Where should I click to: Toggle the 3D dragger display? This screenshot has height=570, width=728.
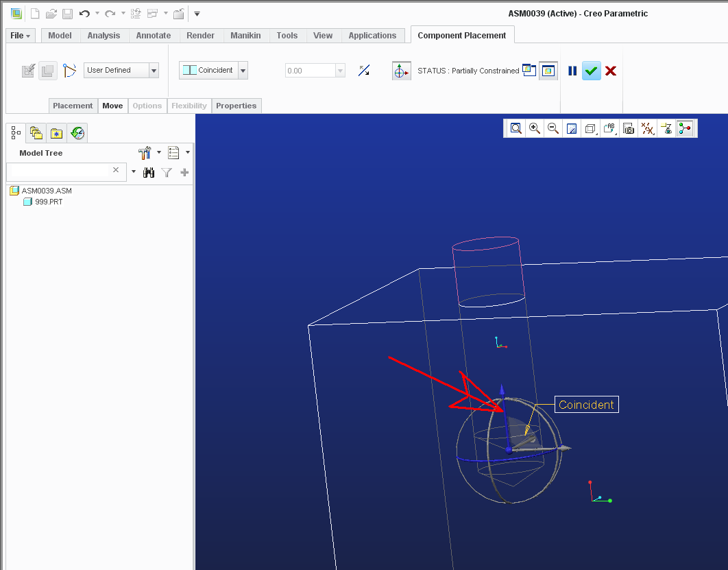point(401,71)
